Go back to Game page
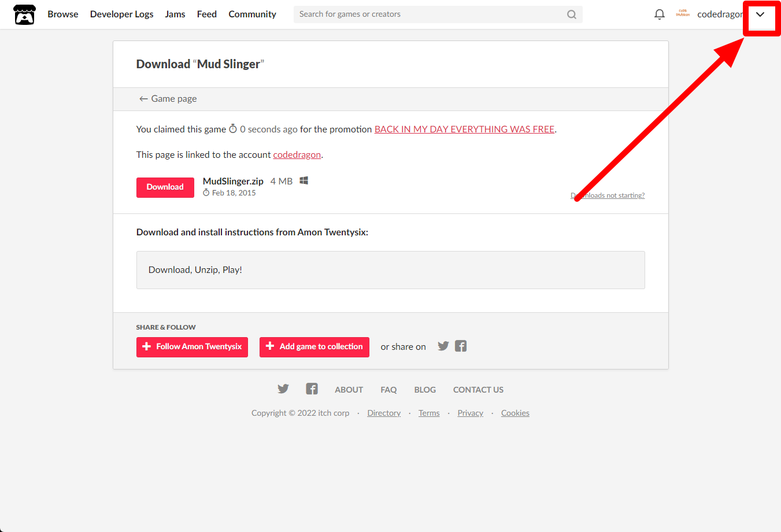The height and width of the screenshot is (532, 781). tap(168, 99)
